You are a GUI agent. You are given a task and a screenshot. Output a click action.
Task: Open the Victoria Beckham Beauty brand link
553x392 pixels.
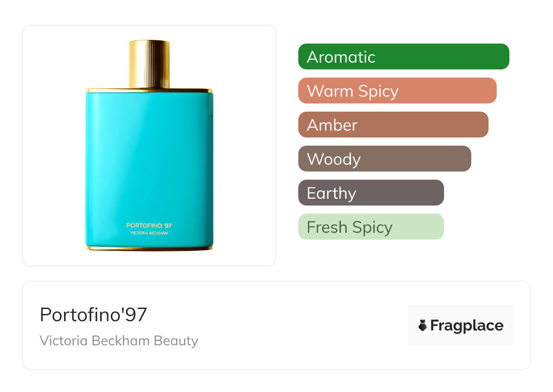[x=119, y=341]
